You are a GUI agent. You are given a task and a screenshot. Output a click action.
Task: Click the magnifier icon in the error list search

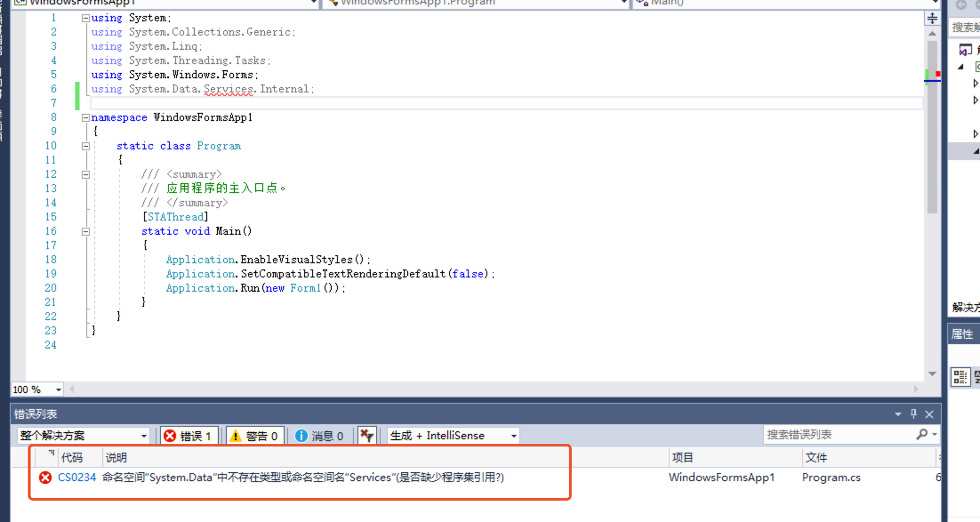point(922,434)
